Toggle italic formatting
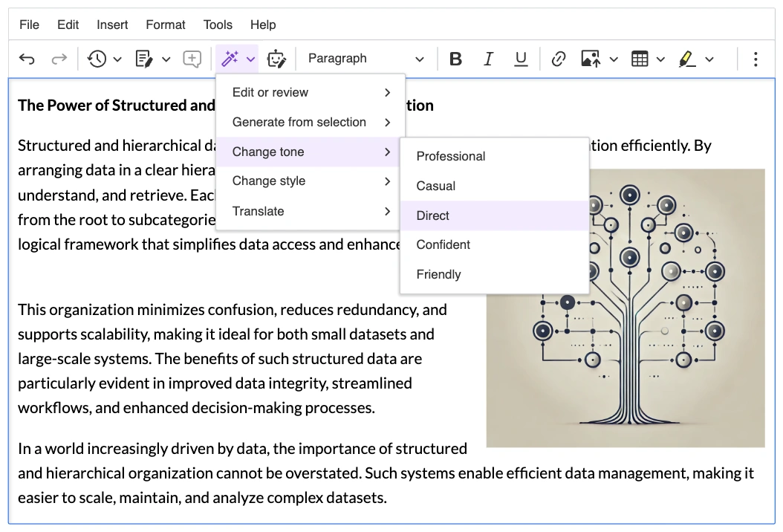Image resolution: width=783 pixels, height=532 pixels. click(488, 59)
